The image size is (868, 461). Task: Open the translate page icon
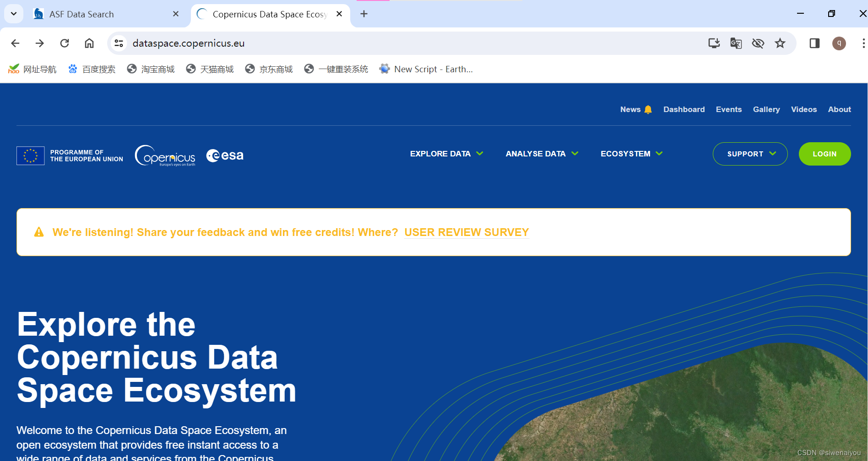tap(736, 43)
